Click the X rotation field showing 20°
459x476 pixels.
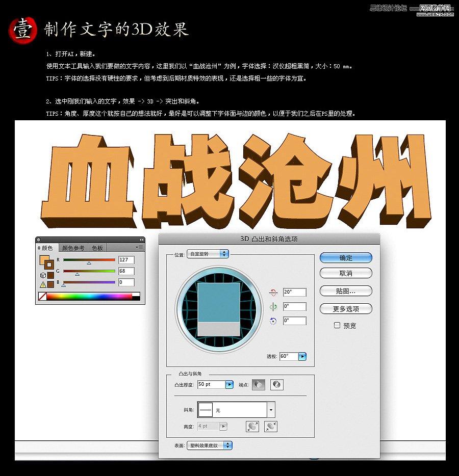click(x=295, y=293)
